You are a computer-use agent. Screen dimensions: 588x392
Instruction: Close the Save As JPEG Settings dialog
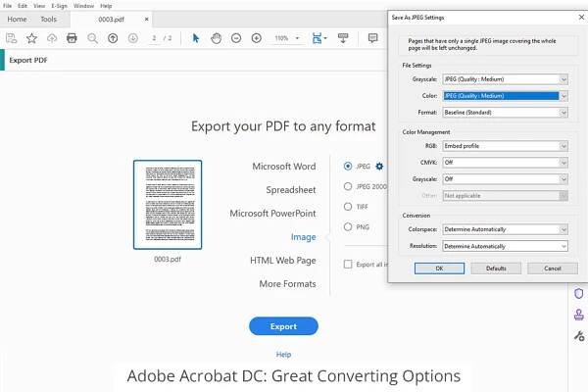581,18
